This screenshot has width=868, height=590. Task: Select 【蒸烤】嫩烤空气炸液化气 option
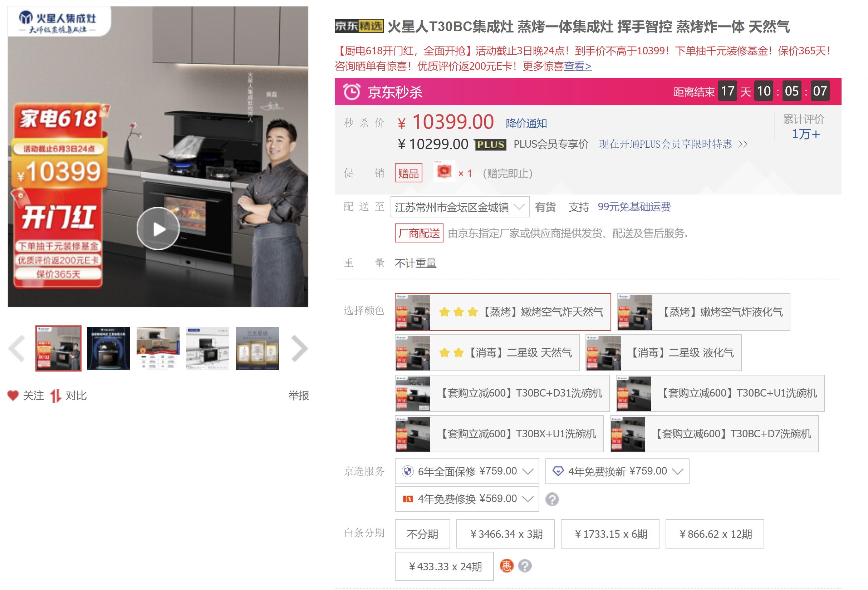tap(703, 312)
